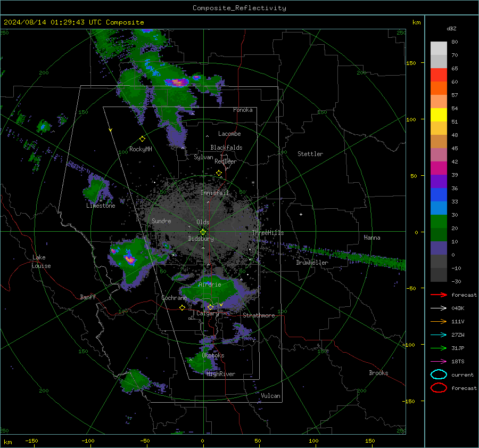Click the Sundre label
The height and width of the screenshot is (448, 479).
161,221
